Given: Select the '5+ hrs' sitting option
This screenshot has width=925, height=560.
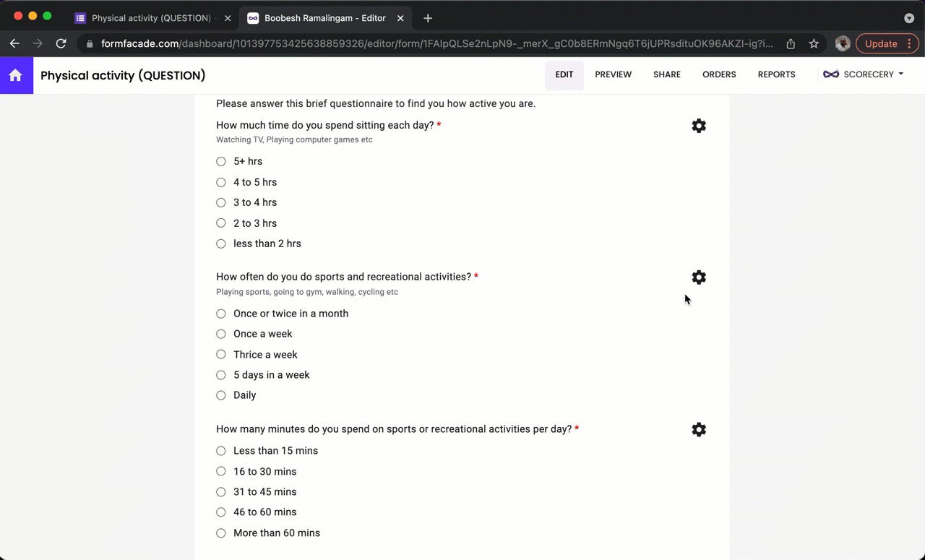Looking at the screenshot, I should click(x=221, y=161).
